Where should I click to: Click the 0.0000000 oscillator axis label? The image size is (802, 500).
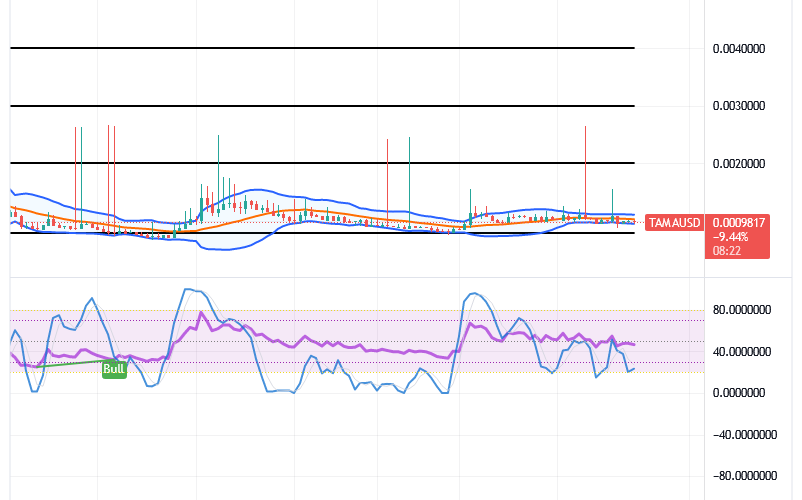(739, 393)
